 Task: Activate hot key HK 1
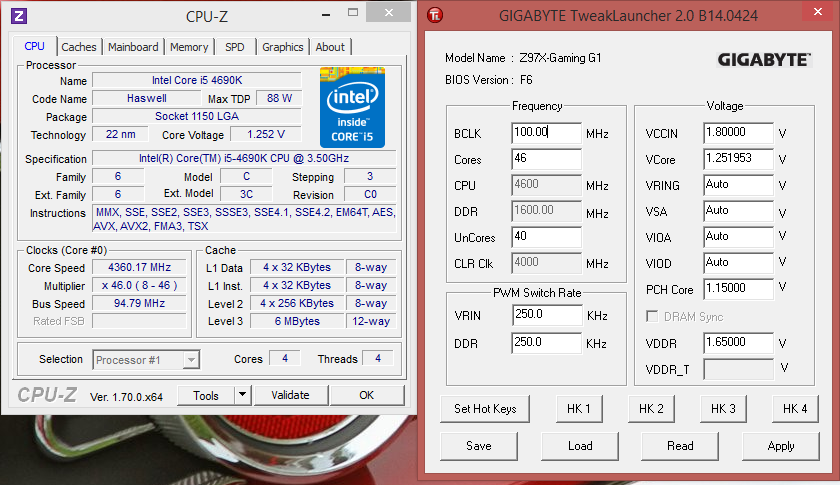point(579,409)
